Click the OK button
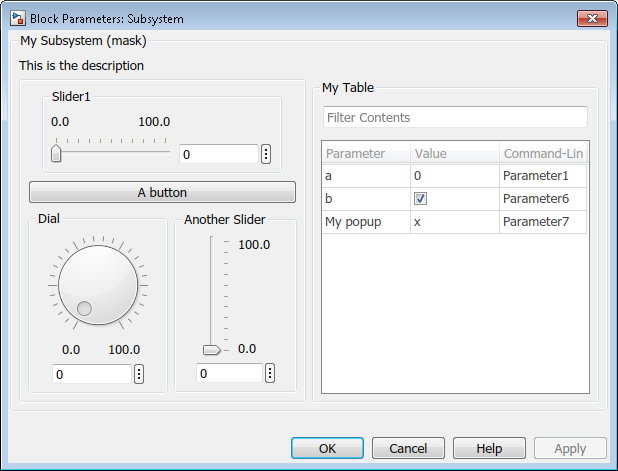 tap(327, 448)
